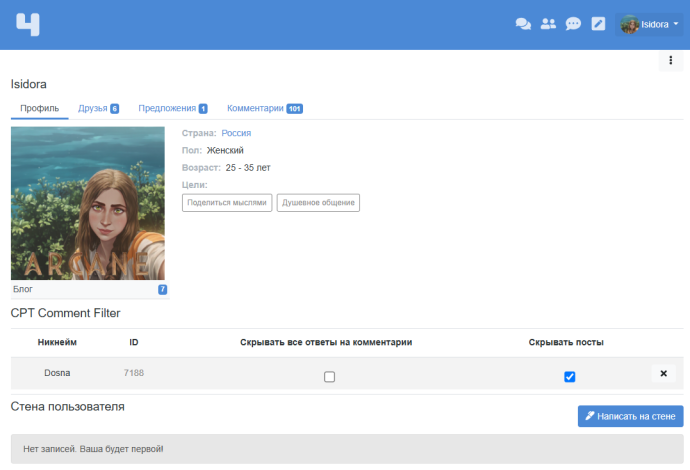Remove Dosna from the filter list
Viewport: 690px width, 470px height.
664,374
